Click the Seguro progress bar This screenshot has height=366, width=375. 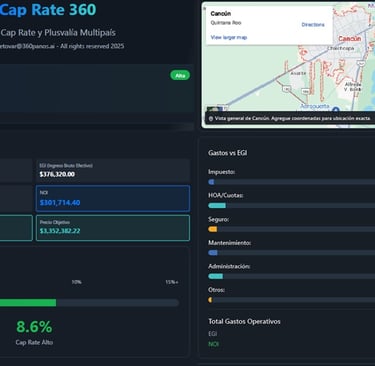[x=291, y=229]
